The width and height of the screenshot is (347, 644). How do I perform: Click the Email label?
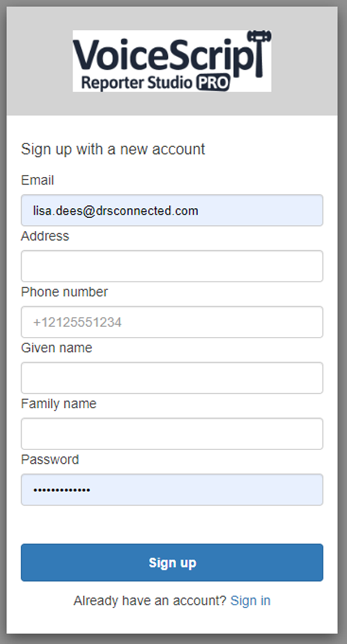pyautogui.click(x=38, y=181)
